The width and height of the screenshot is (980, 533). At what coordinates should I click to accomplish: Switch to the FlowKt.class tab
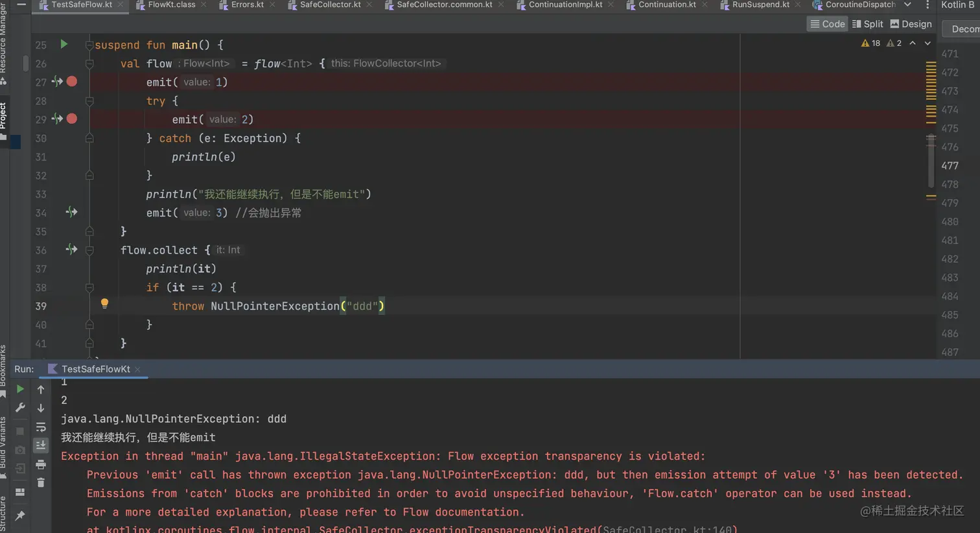coord(171,5)
